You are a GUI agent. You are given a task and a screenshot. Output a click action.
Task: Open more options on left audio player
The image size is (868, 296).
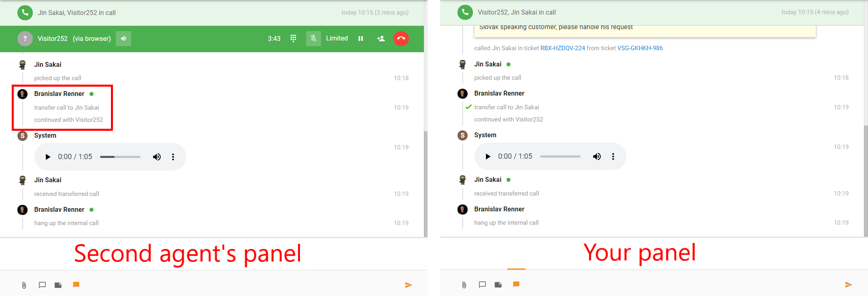point(173,157)
